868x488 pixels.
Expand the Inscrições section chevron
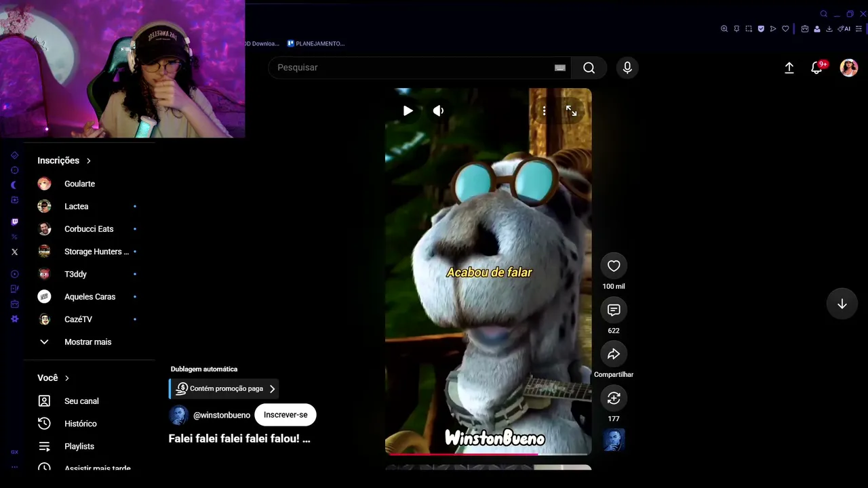tap(89, 161)
